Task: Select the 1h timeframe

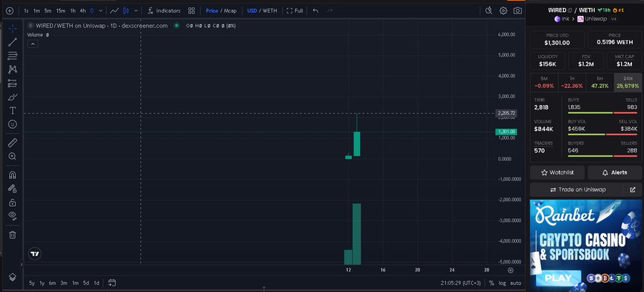Action: pyautogui.click(x=73, y=11)
